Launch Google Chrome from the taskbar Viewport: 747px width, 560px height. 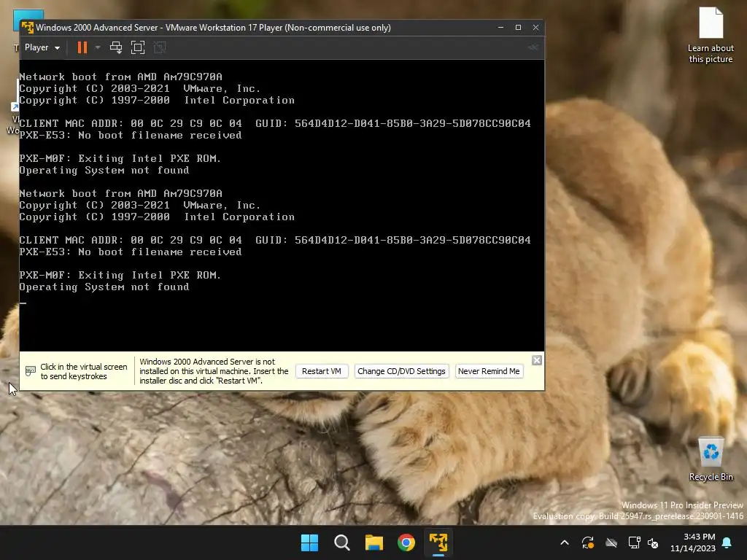click(406, 542)
